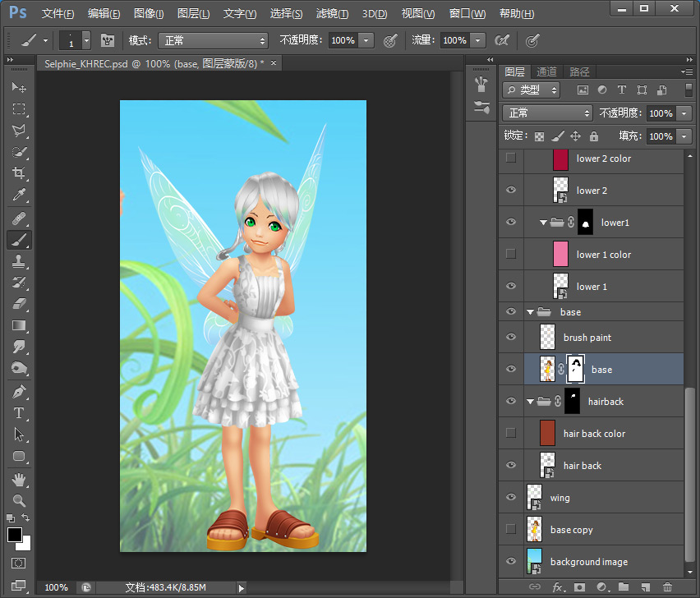Toggle visibility of the brush paint layer
This screenshot has width=700, height=598.
(x=510, y=337)
